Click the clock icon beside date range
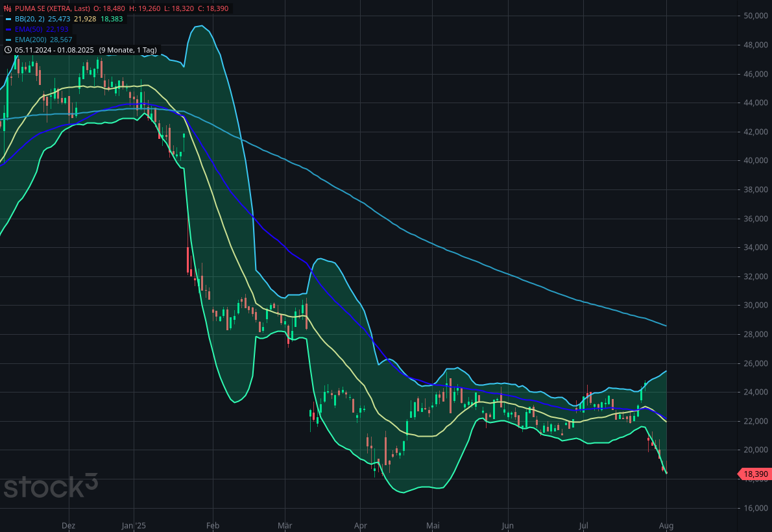 pos(8,50)
